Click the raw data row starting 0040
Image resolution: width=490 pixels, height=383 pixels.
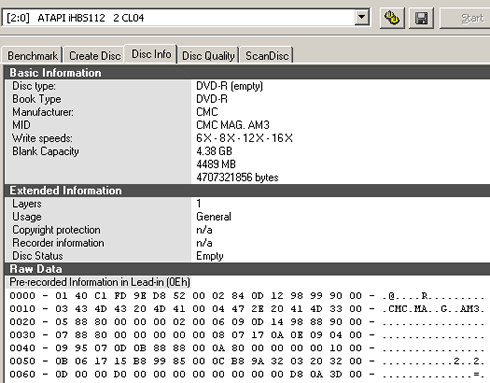247,348
